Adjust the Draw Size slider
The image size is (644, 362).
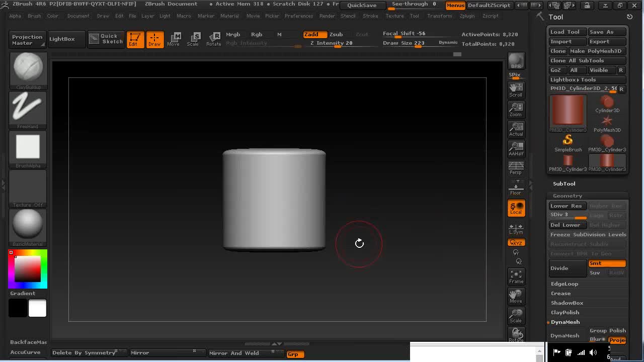point(410,43)
